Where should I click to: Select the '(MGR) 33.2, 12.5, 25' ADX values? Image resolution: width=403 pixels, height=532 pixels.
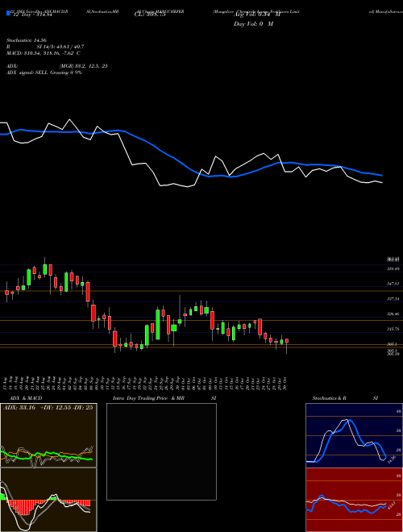[x=84, y=66]
